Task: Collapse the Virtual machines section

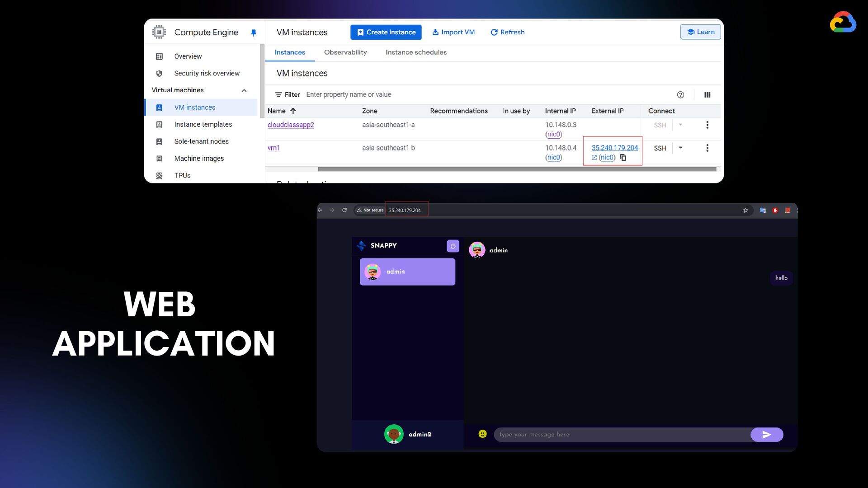Action: 244,90
